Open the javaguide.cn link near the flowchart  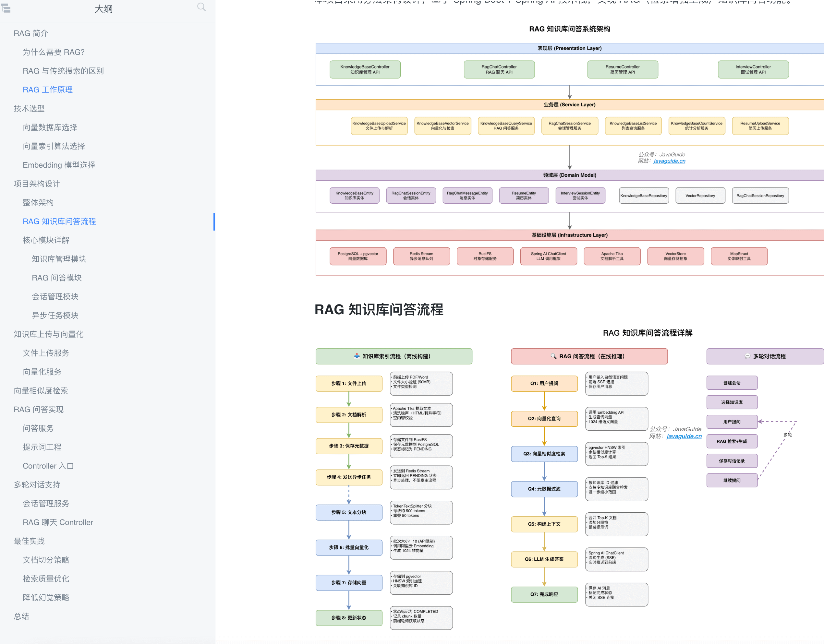click(684, 436)
